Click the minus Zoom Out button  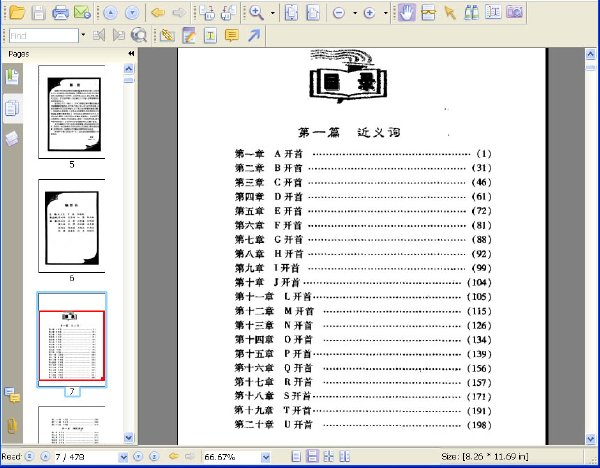click(x=339, y=13)
